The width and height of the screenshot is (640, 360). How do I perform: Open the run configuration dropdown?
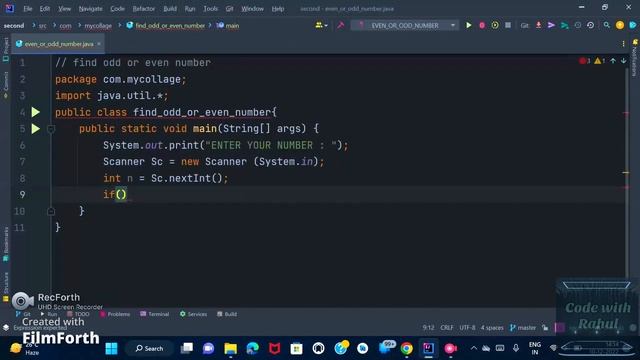(x=405, y=25)
